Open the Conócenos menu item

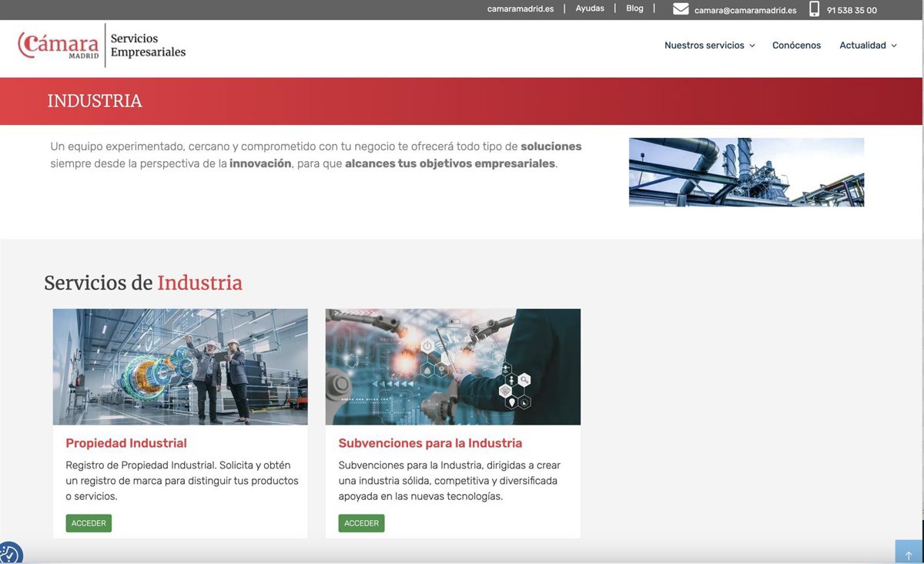pyautogui.click(x=796, y=45)
